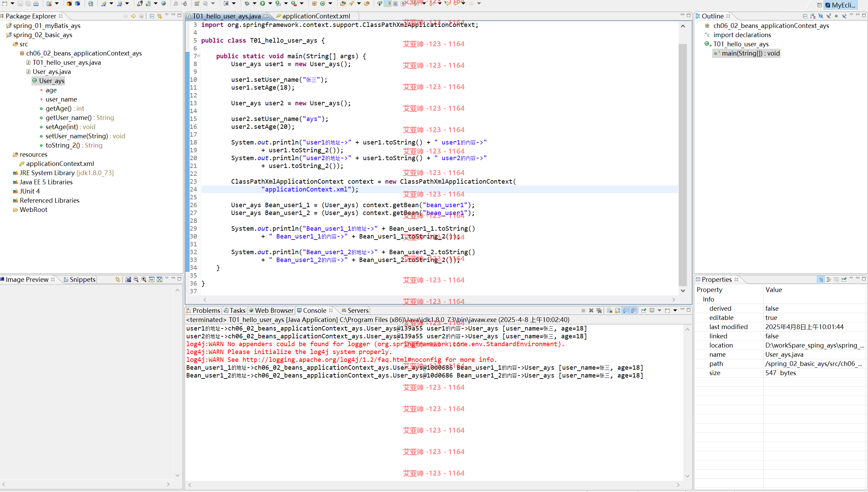This screenshot has height=492, width=868.
Task: Click Collapse All in Outline toolbar
Action: pyautogui.click(x=805, y=16)
